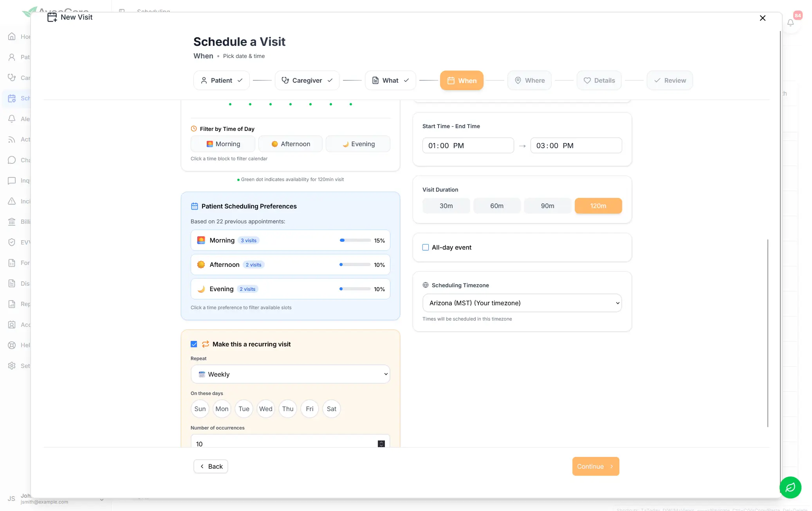The image size is (812, 511).
Task: Click the Back button
Action: [x=211, y=466]
